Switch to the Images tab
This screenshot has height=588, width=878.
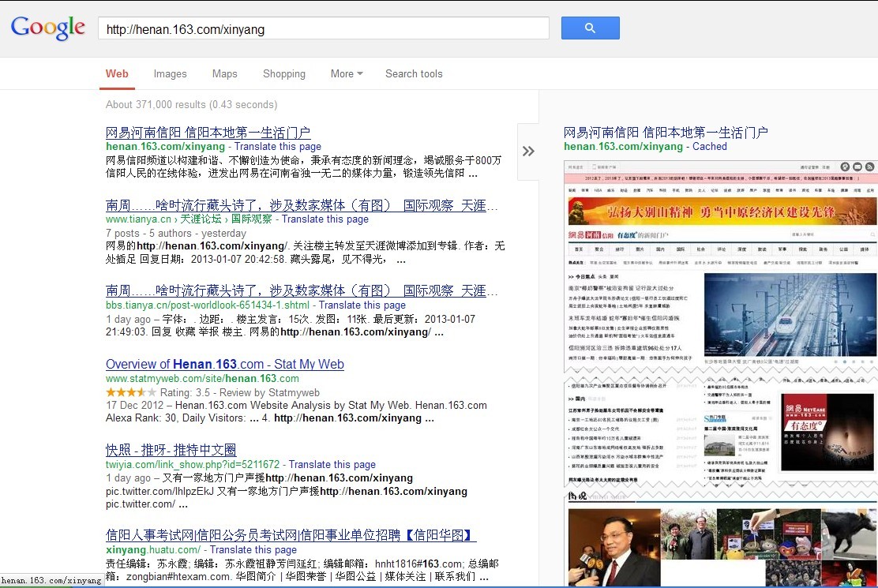170,73
